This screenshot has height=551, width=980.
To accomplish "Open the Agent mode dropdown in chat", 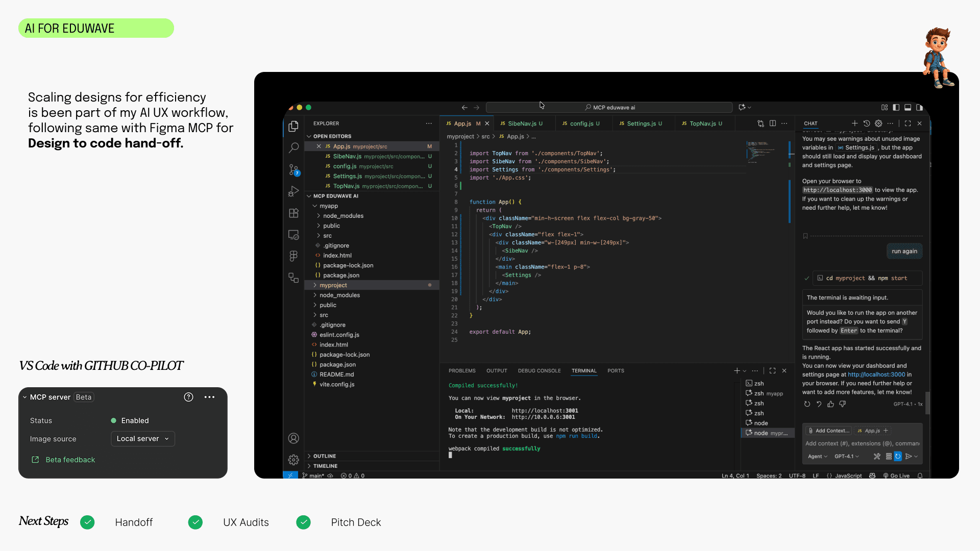I will [x=817, y=457].
